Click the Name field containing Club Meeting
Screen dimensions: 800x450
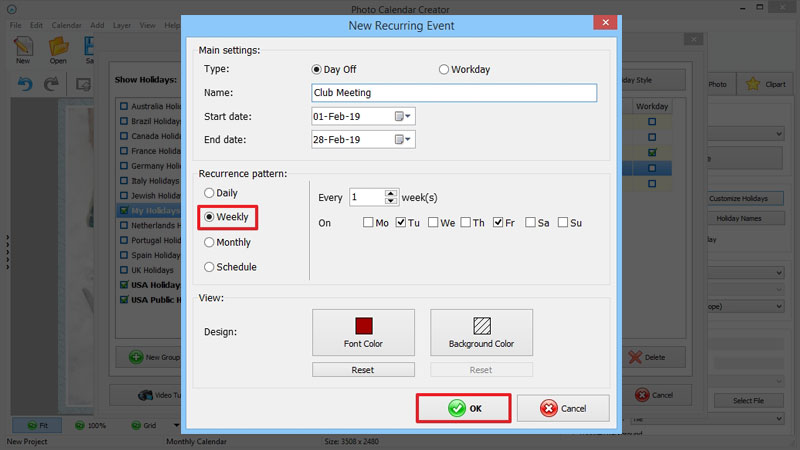click(x=454, y=93)
